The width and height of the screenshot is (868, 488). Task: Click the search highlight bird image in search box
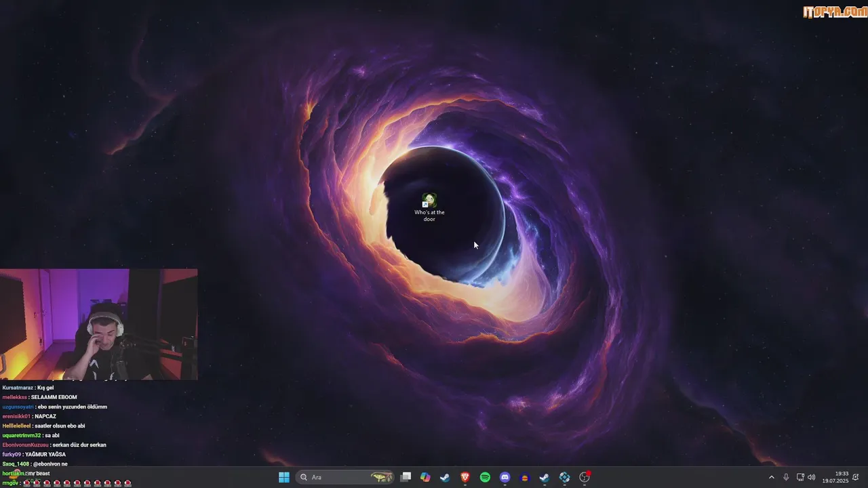382,477
